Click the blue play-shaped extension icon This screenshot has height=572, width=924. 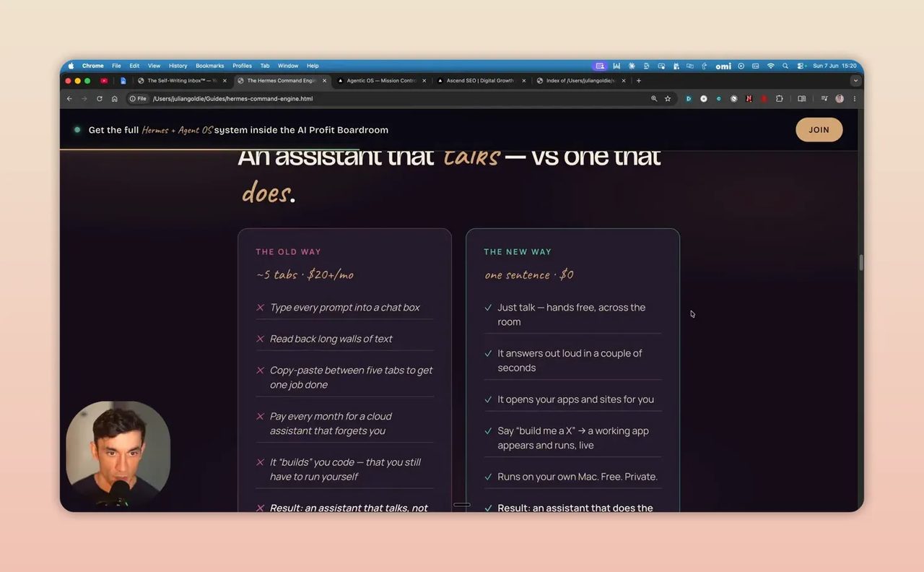click(689, 98)
